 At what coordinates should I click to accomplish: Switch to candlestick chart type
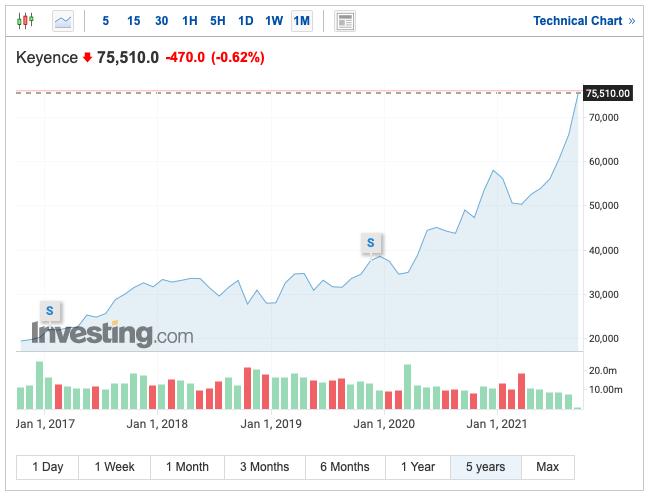point(26,21)
